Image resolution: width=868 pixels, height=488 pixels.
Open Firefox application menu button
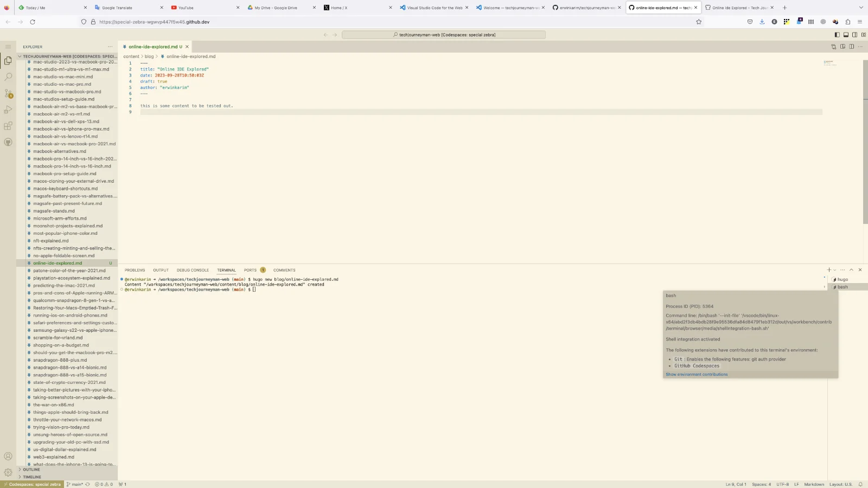pyautogui.click(x=860, y=22)
